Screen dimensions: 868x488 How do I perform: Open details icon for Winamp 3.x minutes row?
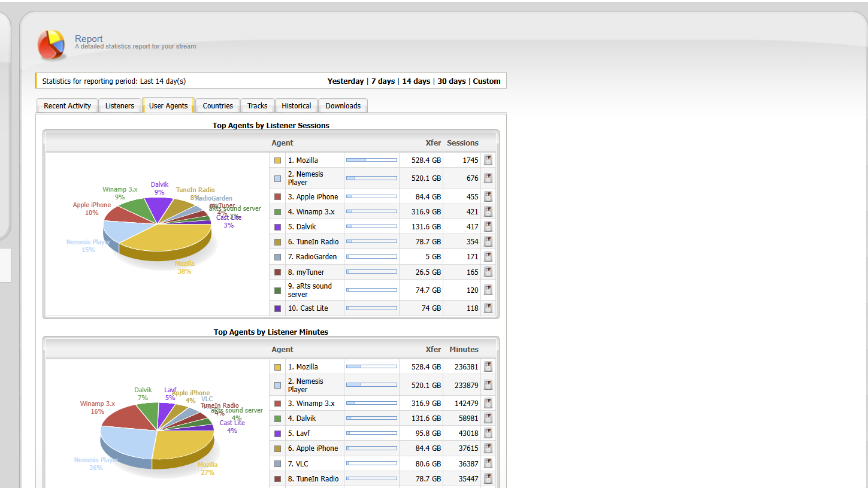pyautogui.click(x=488, y=403)
